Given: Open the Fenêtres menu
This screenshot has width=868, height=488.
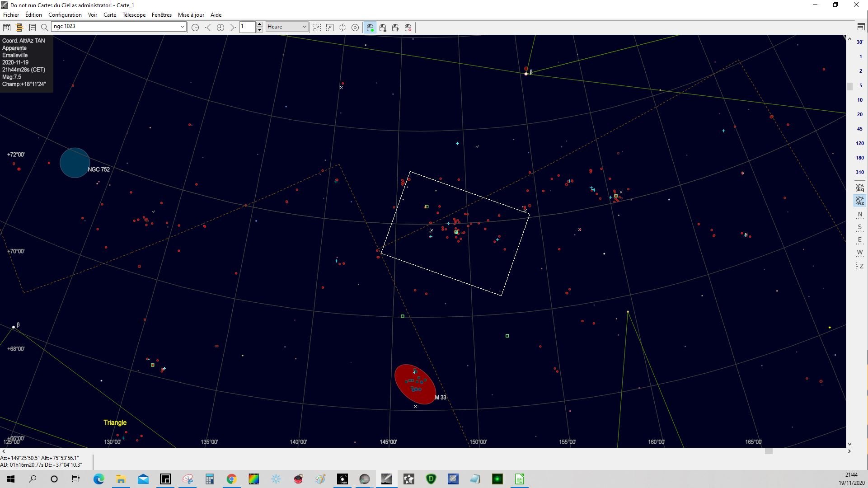Looking at the screenshot, I should pos(162,15).
